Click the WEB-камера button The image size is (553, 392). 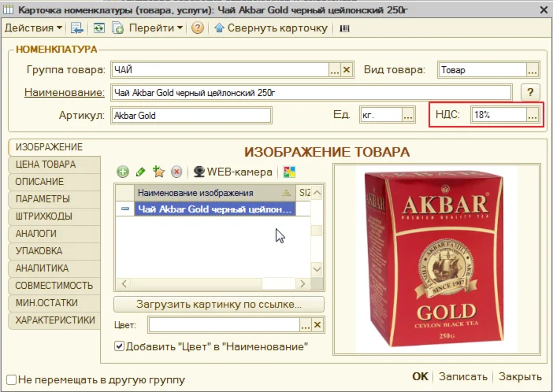(232, 172)
